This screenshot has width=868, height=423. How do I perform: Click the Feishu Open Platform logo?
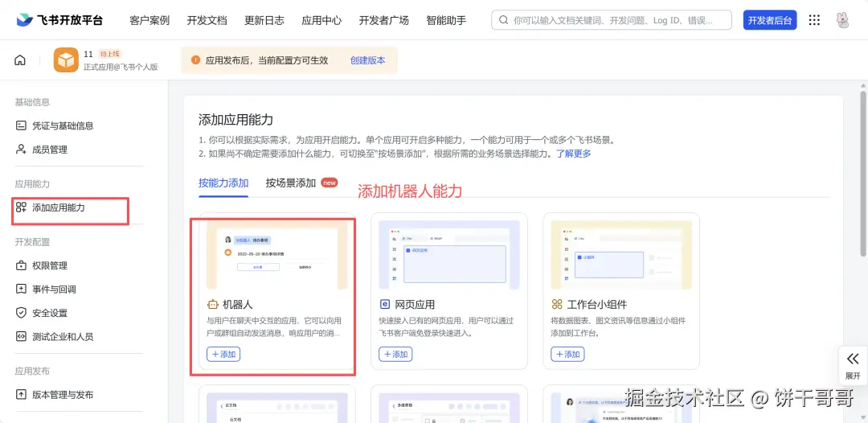click(59, 20)
